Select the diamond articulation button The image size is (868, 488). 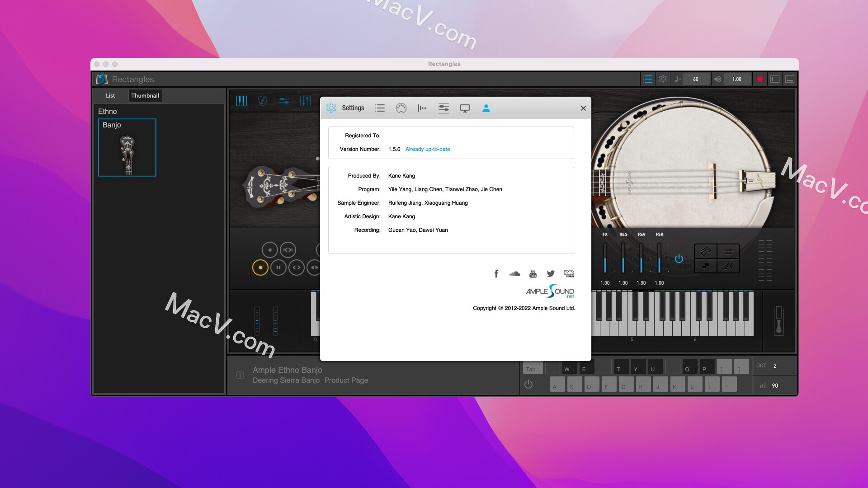click(270, 249)
